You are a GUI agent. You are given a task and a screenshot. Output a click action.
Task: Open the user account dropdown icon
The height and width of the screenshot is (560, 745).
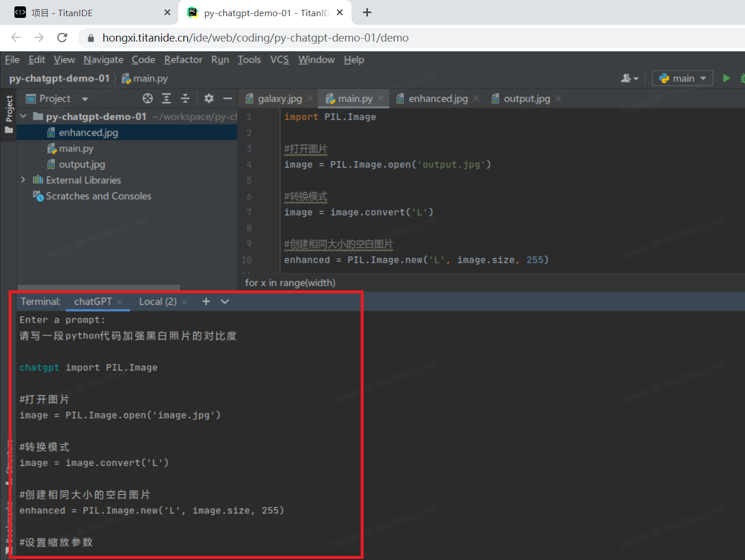click(629, 79)
